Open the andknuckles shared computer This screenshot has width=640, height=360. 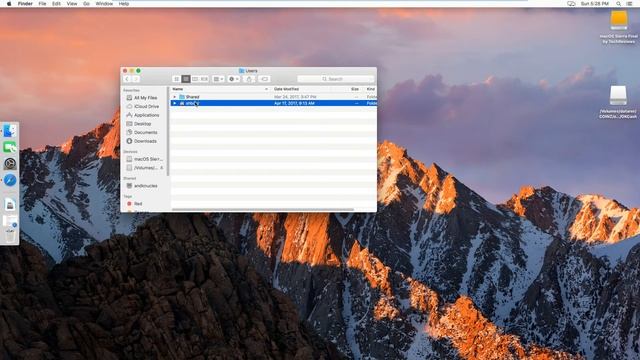[142, 186]
